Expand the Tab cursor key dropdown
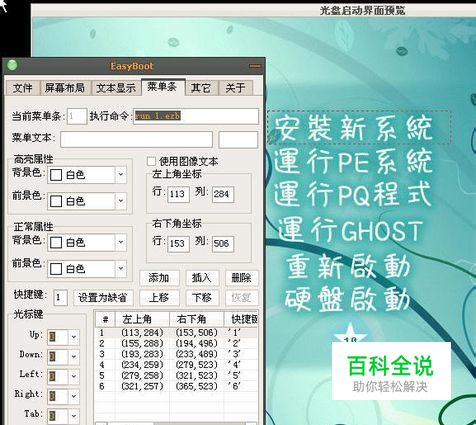The height and width of the screenshot is (425, 476). (x=74, y=416)
